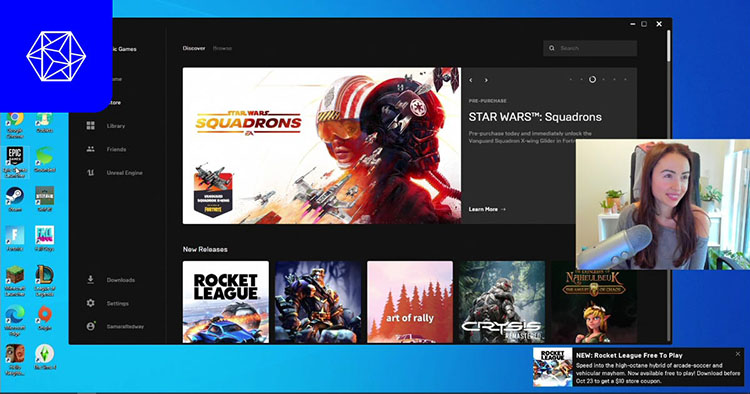Open the STAR WARS: Squadrons title link
750x394 pixels.
point(535,117)
